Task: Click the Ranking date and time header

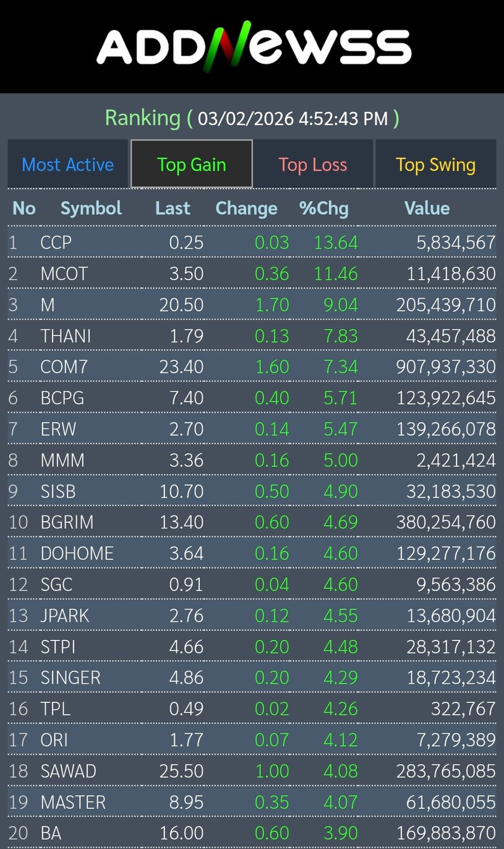Action: pyautogui.click(x=252, y=118)
